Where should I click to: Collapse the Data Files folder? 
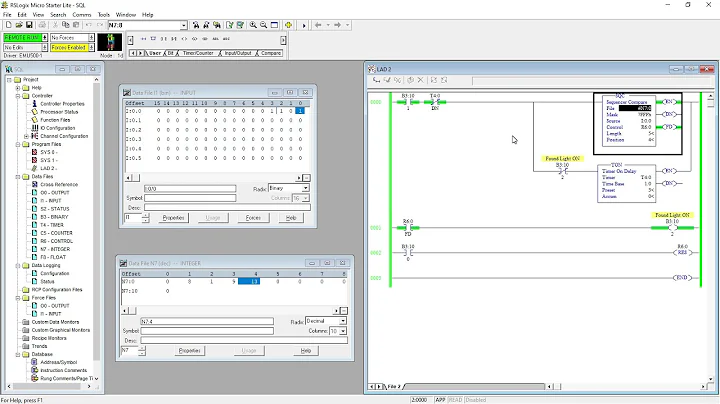[18, 177]
